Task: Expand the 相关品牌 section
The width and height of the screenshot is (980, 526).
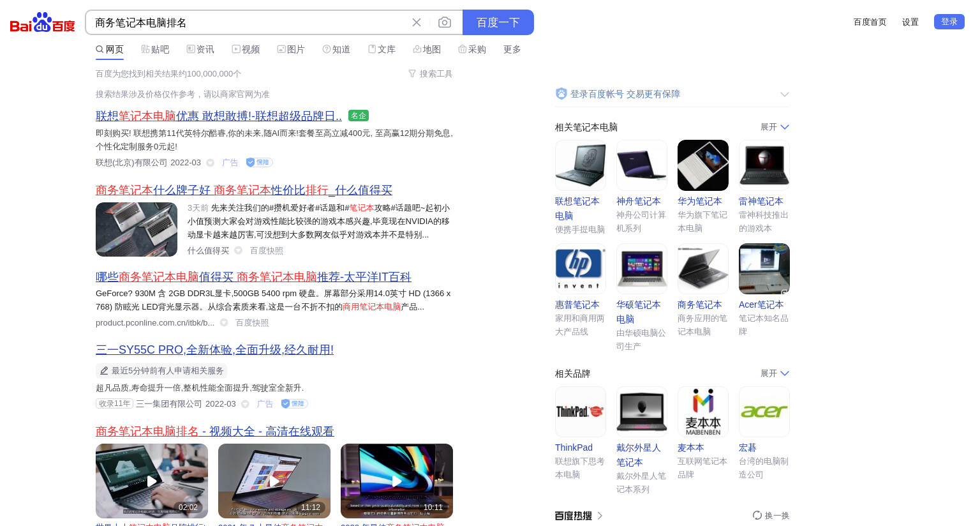Action: click(x=775, y=373)
